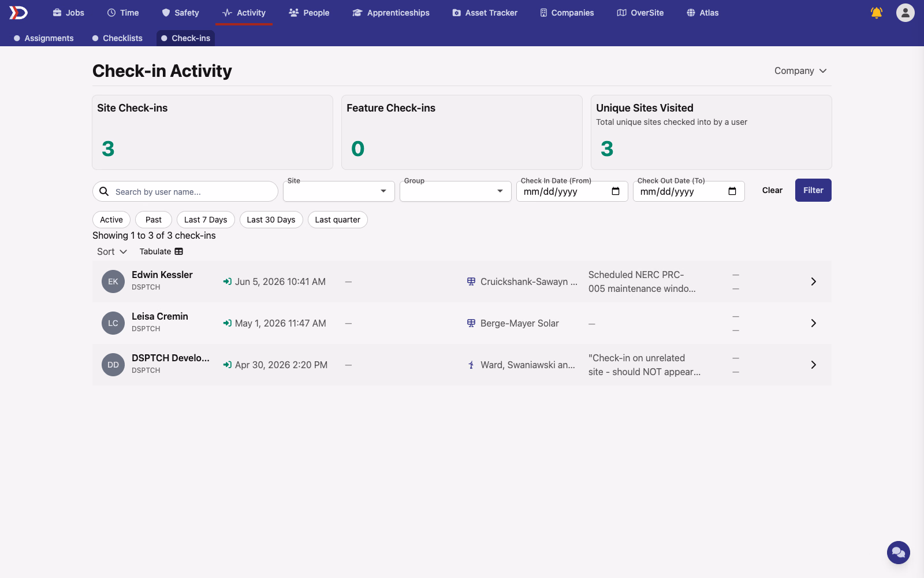Image resolution: width=924 pixels, height=578 pixels.
Task: Click the Feature Check-ins stat card
Action: coord(462,132)
